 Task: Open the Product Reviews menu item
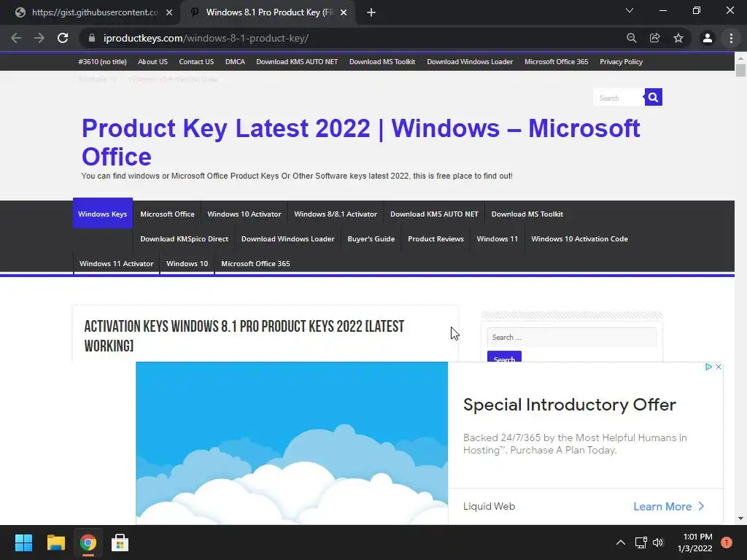pos(436,238)
